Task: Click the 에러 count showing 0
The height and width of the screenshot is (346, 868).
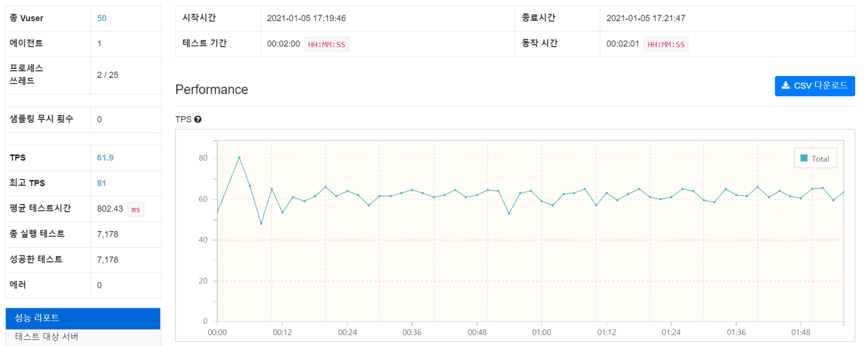Action: 99,285
